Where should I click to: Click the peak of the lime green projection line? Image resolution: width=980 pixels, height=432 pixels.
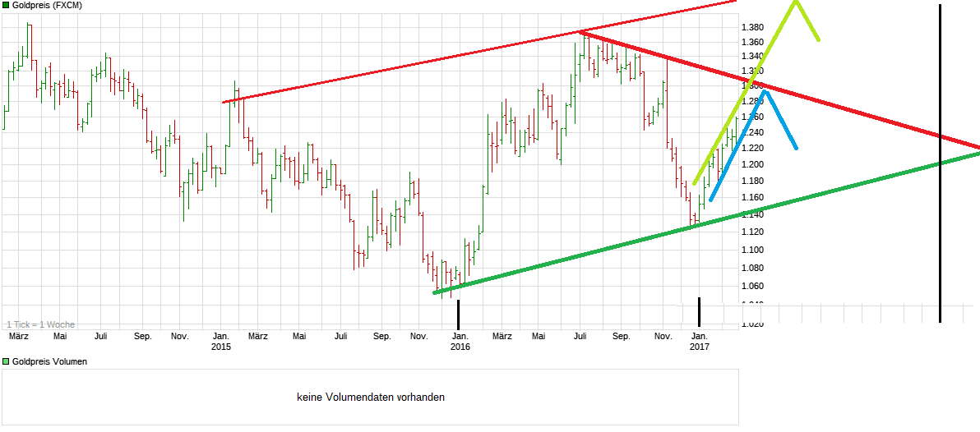pyautogui.click(x=795, y=2)
